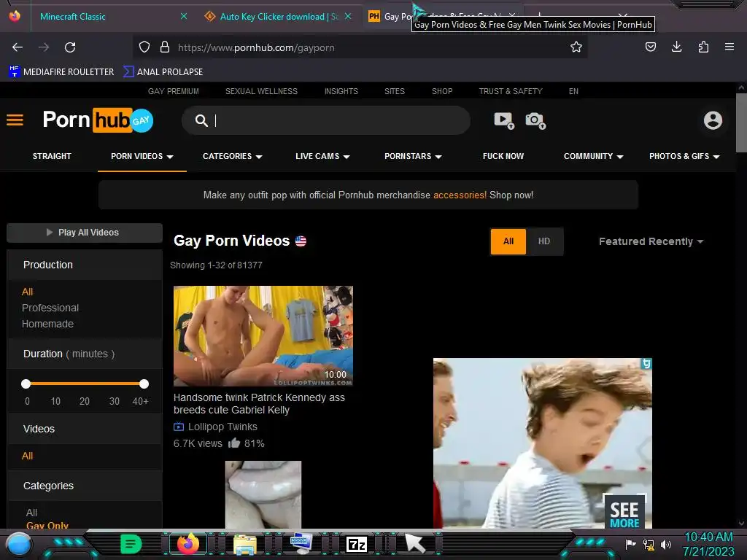Switch the quality filter to All
This screenshot has width=747, height=560.
click(x=508, y=241)
